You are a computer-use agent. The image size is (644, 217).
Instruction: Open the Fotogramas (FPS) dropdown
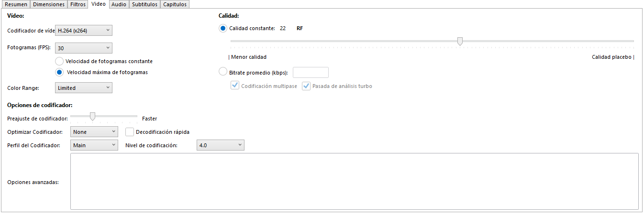pos(84,48)
